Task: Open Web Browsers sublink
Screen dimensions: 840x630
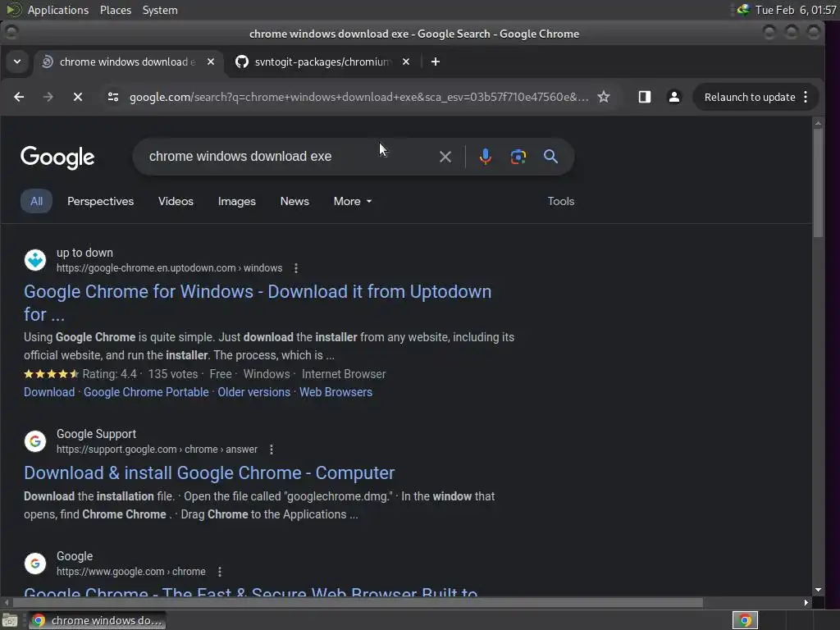Action: click(336, 392)
